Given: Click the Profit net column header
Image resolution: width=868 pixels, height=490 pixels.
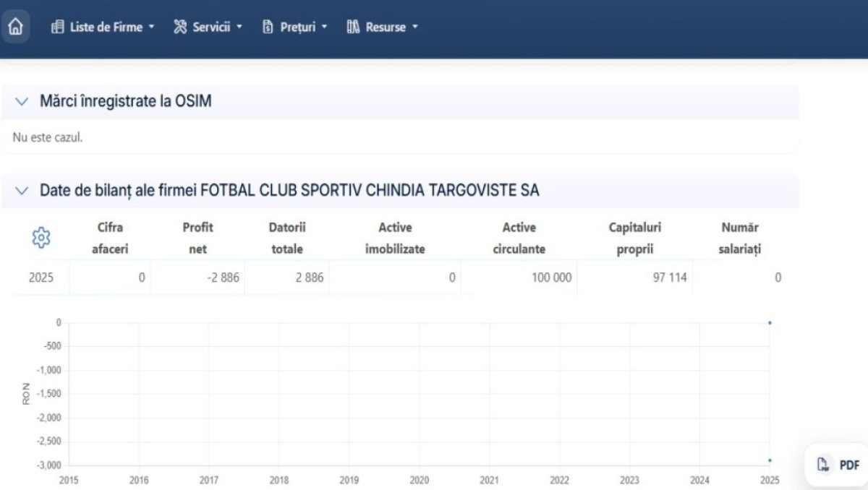Looking at the screenshot, I should point(197,238).
